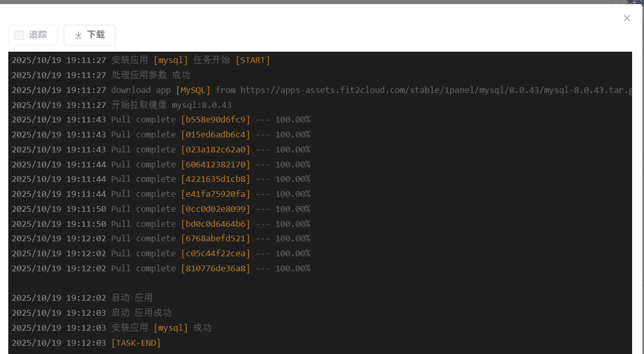Click the 处理应用参数 成功 log line

click(x=151, y=75)
